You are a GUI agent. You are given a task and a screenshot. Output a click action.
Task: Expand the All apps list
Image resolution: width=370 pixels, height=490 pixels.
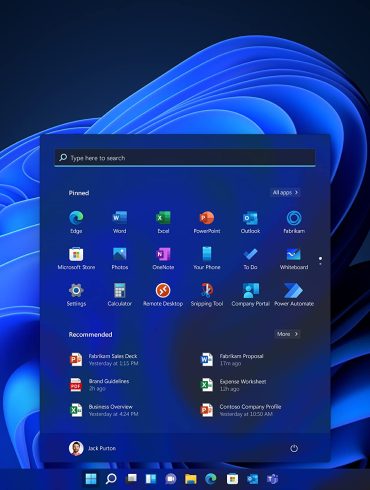click(x=285, y=192)
